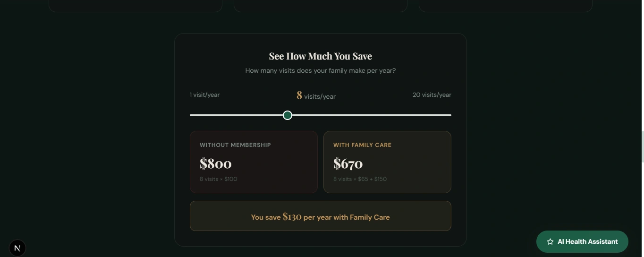
Task: Click the "1 visit/year" minimum label
Action: tap(204, 95)
